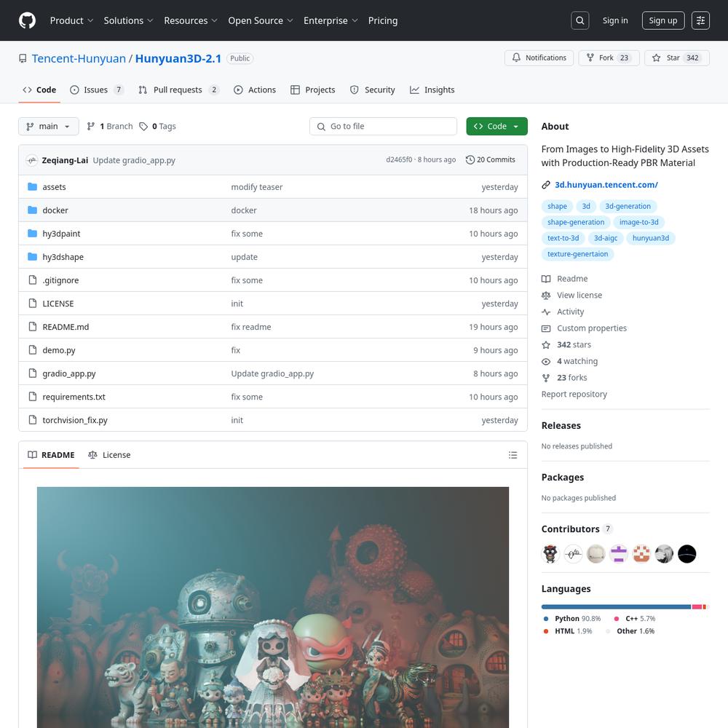Open the docker folder icon
The height and width of the screenshot is (728, 728).
pos(32,210)
